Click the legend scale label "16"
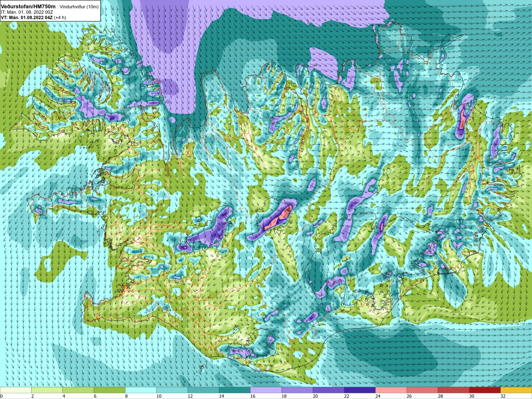Image resolution: width=532 pixels, height=399 pixels. (x=253, y=397)
